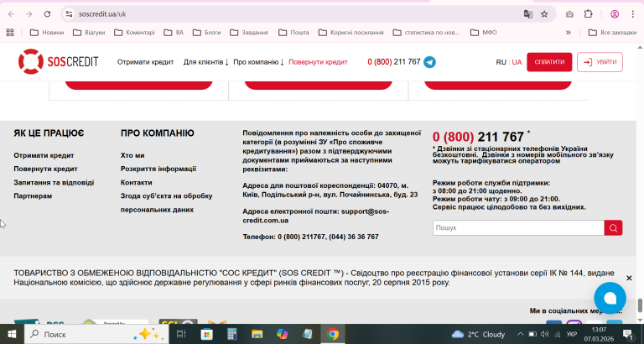Open the Блоги bookmarks folder
The image size is (644, 344).
tap(207, 33)
